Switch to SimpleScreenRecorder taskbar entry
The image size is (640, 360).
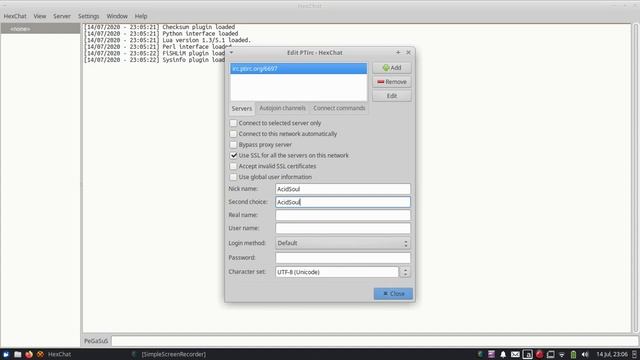169,354
